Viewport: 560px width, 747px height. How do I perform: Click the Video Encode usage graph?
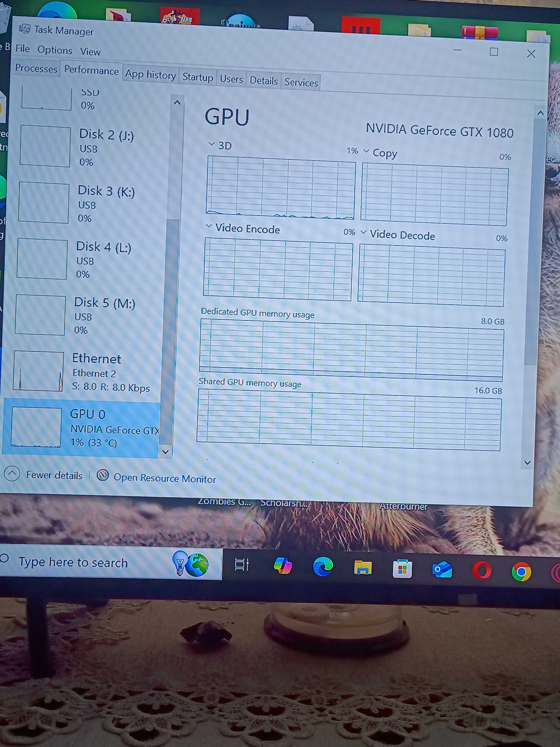(x=278, y=269)
